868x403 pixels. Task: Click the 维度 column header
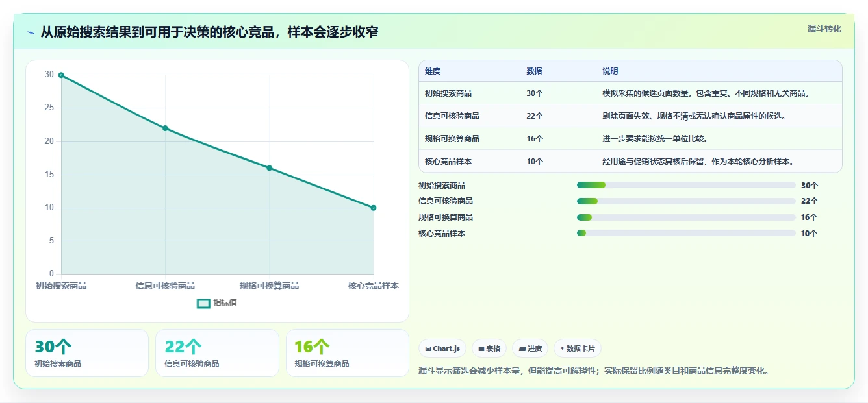pos(433,71)
